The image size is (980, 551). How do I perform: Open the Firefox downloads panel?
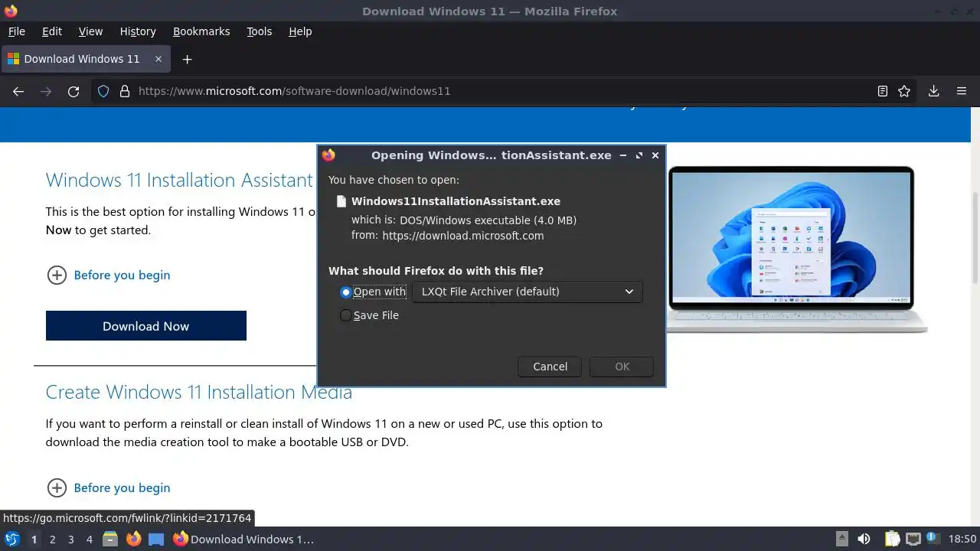click(933, 91)
